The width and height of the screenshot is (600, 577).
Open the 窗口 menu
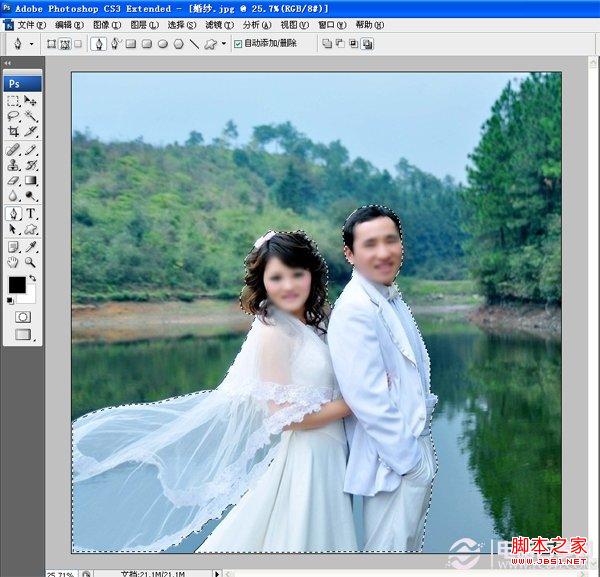(332, 25)
